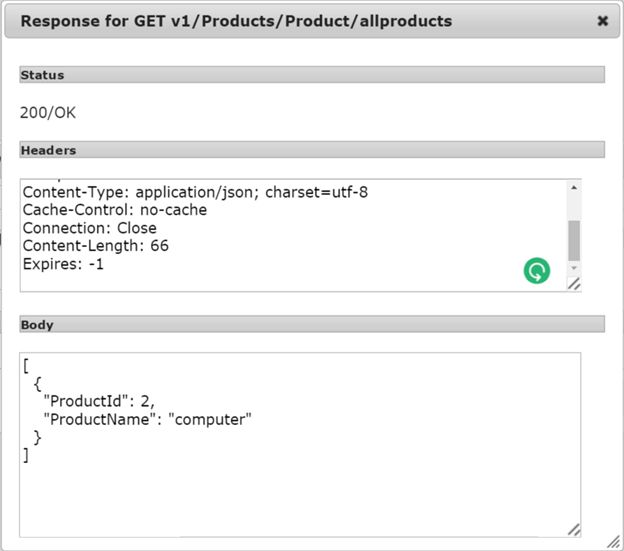The image size is (624, 551).
Task: Click the Headers section header
Action: [312, 150]
